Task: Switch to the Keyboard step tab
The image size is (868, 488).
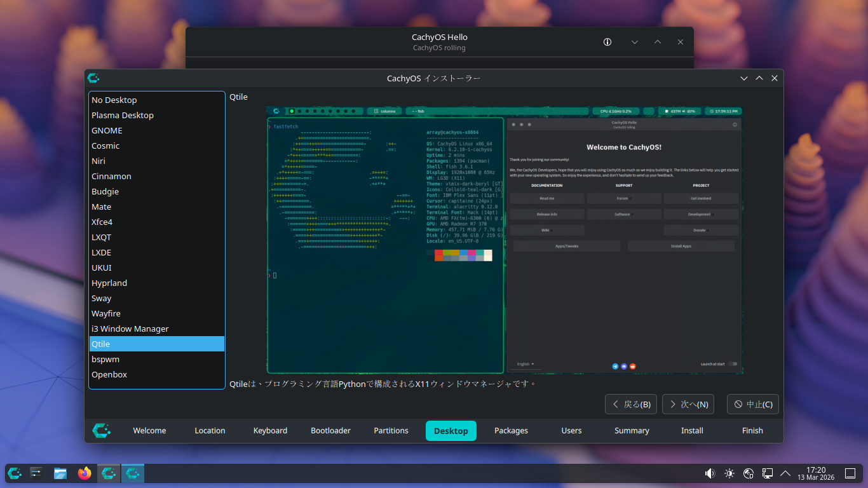Action: pos(270,431)
